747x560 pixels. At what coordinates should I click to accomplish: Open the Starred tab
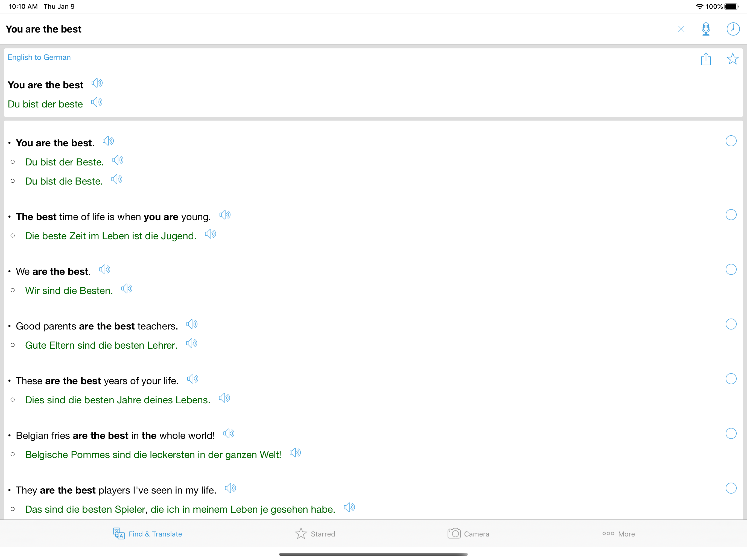pyautogui.click(x=315, y=534)
